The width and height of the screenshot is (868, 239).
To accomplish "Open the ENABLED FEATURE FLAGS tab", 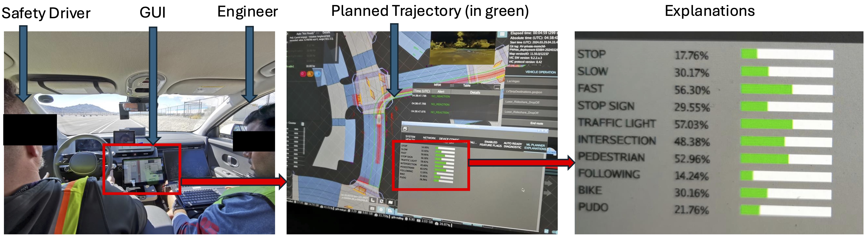I will pyautogui.click(x=491, y=144).
